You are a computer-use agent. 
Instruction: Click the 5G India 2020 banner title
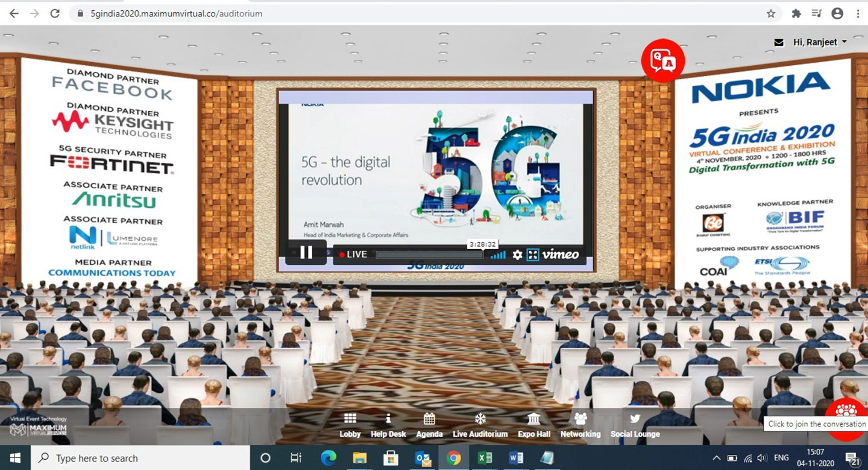point(763,136)
